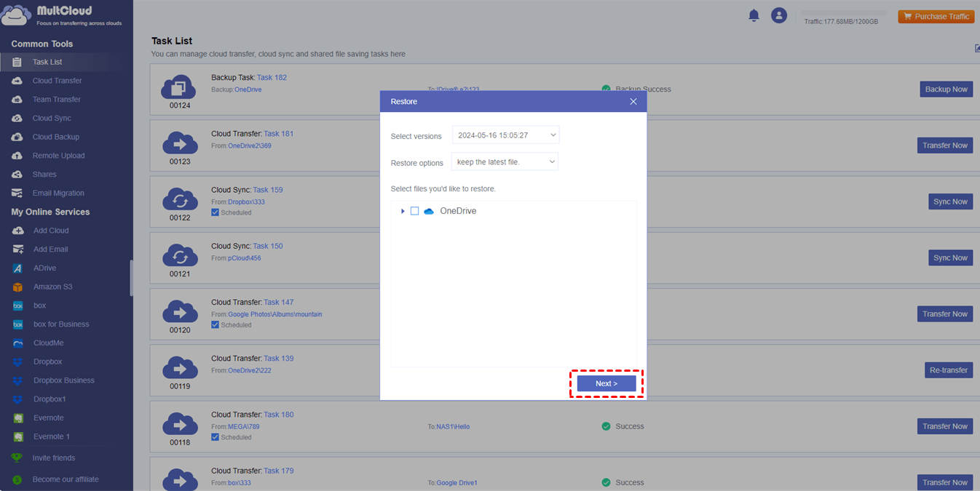Click Sync Now for Task 150
The width and height of the screenshot is (980, 491).
[951, 258]
